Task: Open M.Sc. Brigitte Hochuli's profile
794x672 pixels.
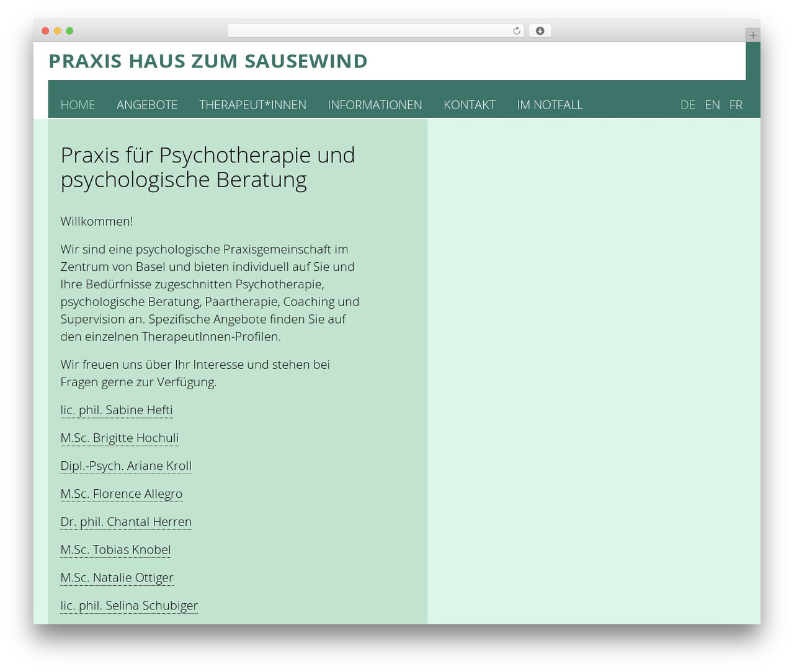Action: point(120,438)
